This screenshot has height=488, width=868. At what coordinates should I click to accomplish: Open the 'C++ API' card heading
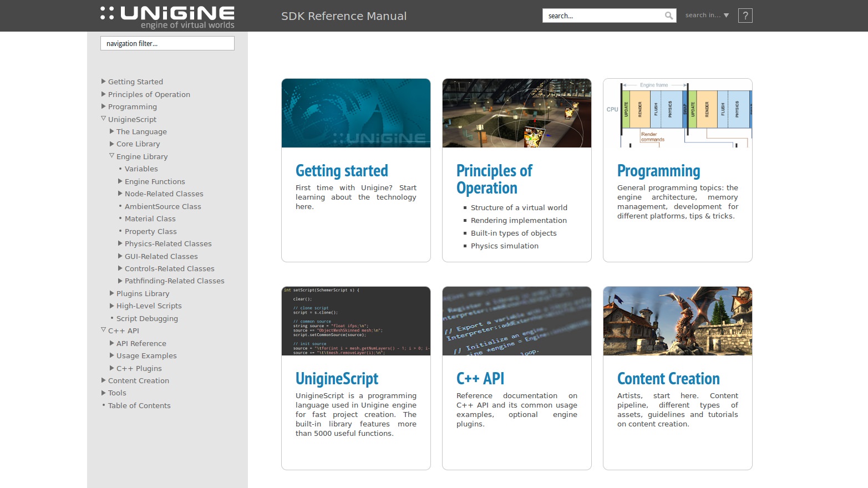pos(480,379)
